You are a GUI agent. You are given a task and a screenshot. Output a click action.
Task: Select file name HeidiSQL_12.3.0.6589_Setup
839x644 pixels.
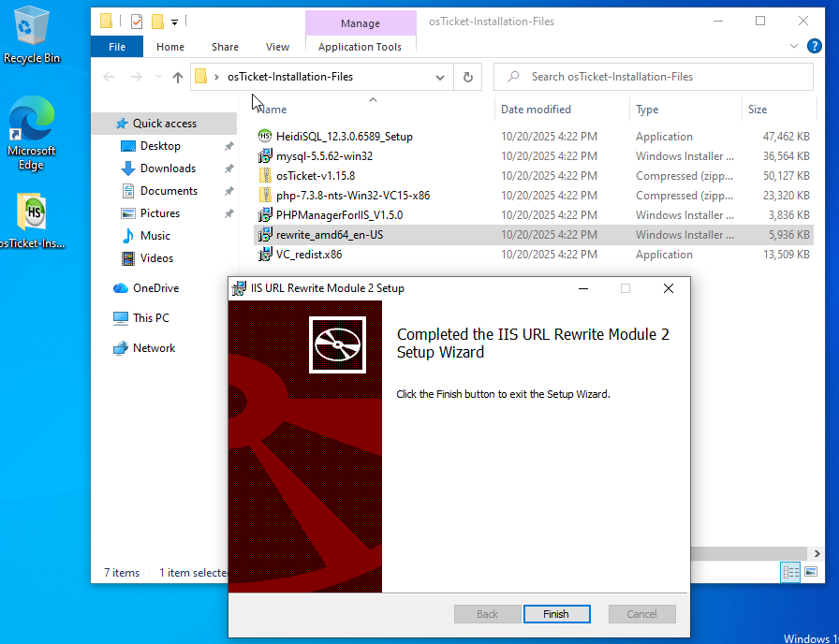(x=344, y=137)
